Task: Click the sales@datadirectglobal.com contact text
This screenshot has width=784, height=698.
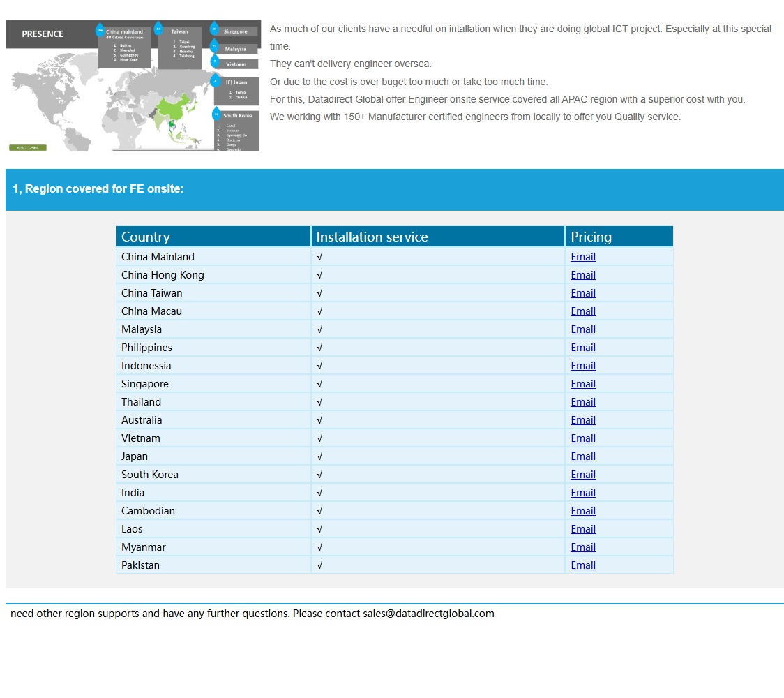Action: tap(428, 614)
